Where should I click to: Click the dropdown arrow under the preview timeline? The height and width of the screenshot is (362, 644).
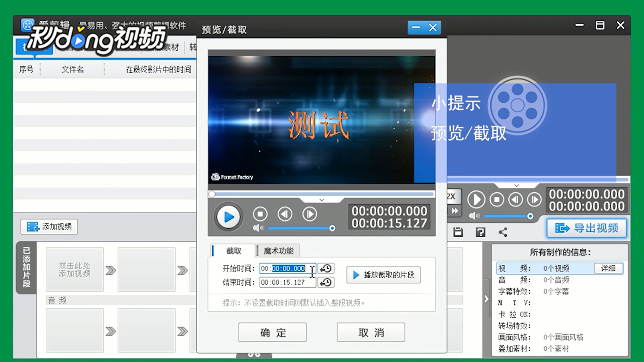pos(322,200)
